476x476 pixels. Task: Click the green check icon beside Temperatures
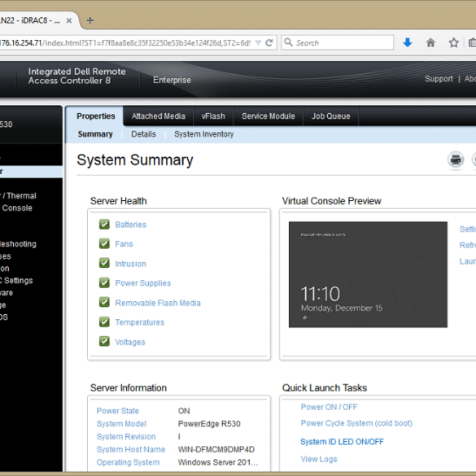pyautogui.click(x=104, y=321)
